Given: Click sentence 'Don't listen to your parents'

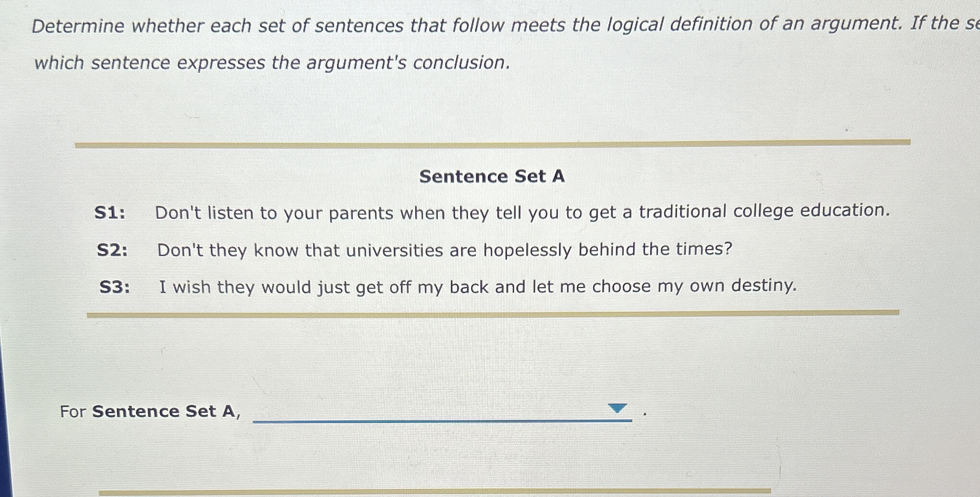Looking at the screenshot, I should 522,212.
